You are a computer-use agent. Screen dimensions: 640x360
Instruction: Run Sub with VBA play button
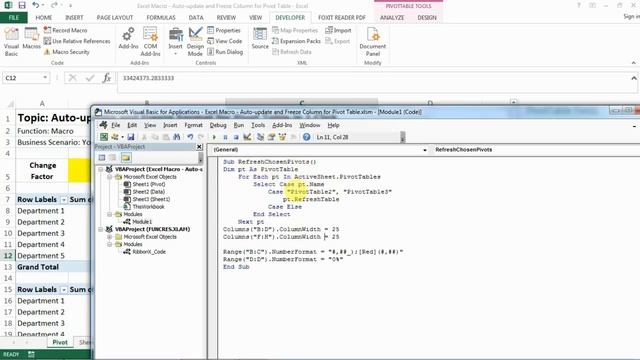point(214,137)
